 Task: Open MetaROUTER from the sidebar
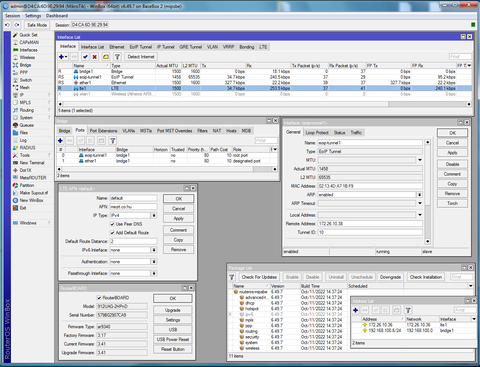click(x=33, y=178)
